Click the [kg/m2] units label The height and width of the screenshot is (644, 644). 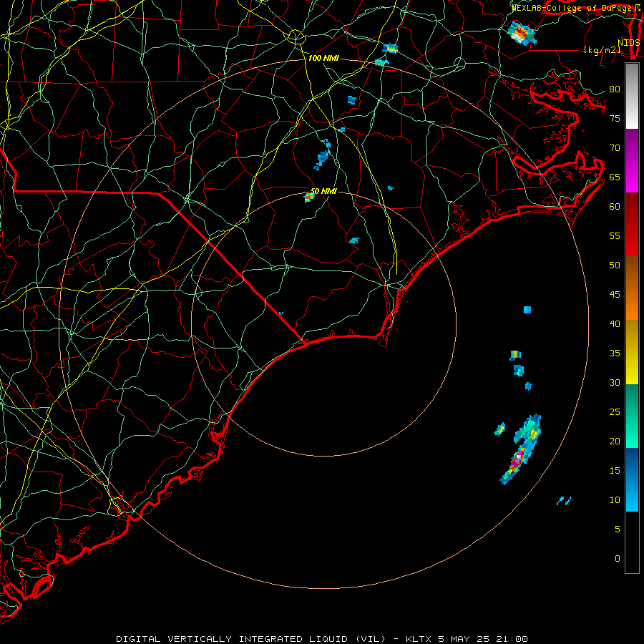[602, 50]
